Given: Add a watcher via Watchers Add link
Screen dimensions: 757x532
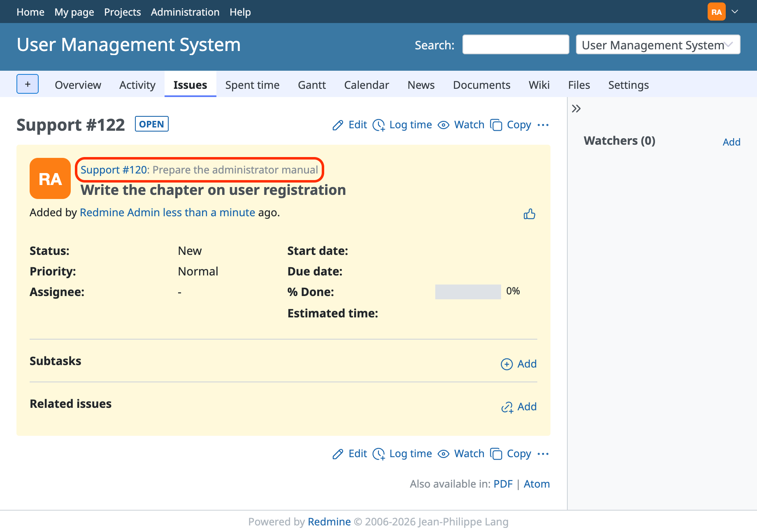Looking at the screenshot, I should [731, 142].
